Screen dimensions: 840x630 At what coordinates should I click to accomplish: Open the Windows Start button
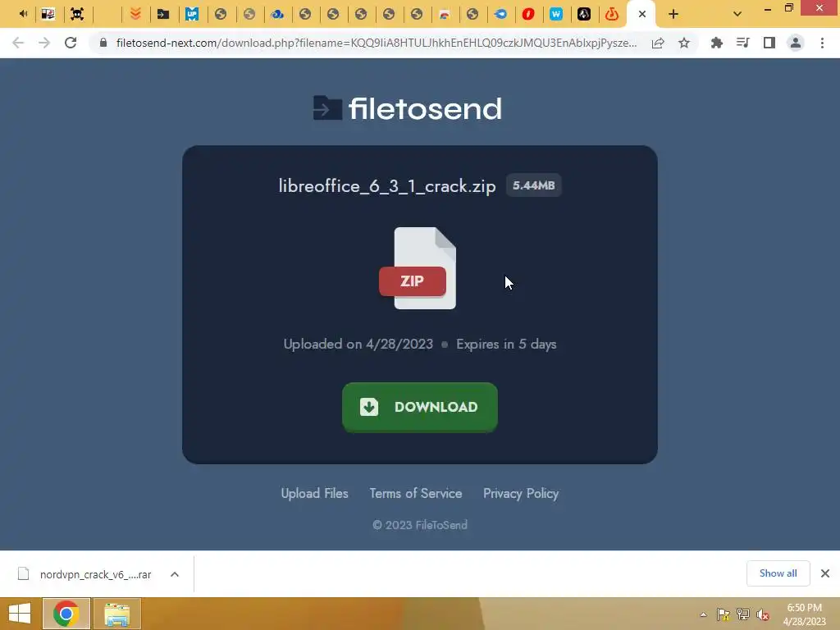[20, 614]
